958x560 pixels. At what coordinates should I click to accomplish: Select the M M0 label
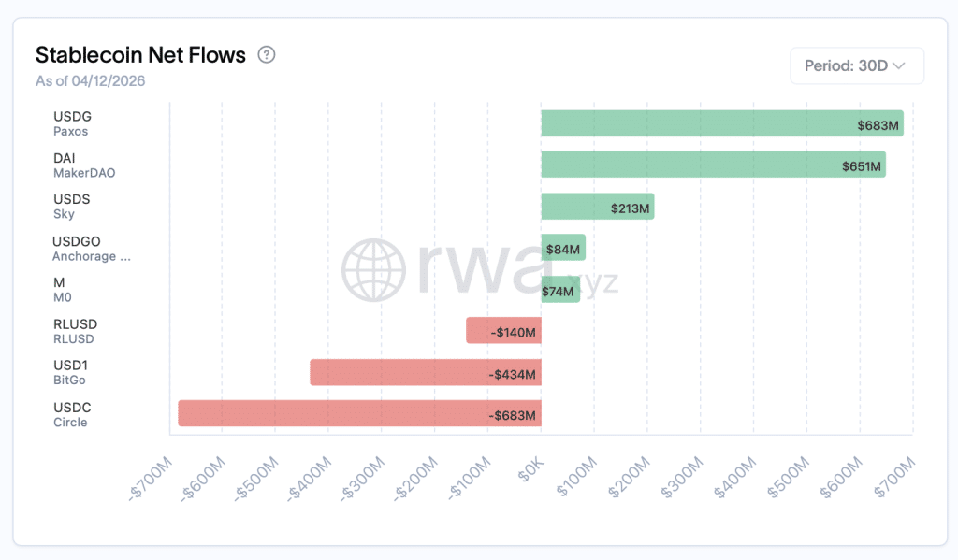point(63,290)
